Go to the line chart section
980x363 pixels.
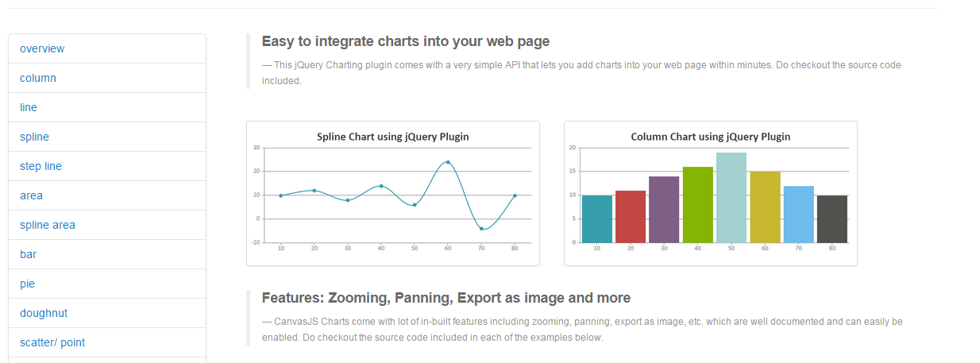coord(29,107)
